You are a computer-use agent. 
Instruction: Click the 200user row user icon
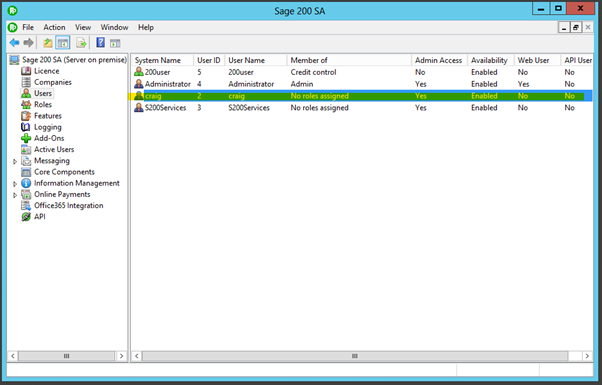pos(139,72)
